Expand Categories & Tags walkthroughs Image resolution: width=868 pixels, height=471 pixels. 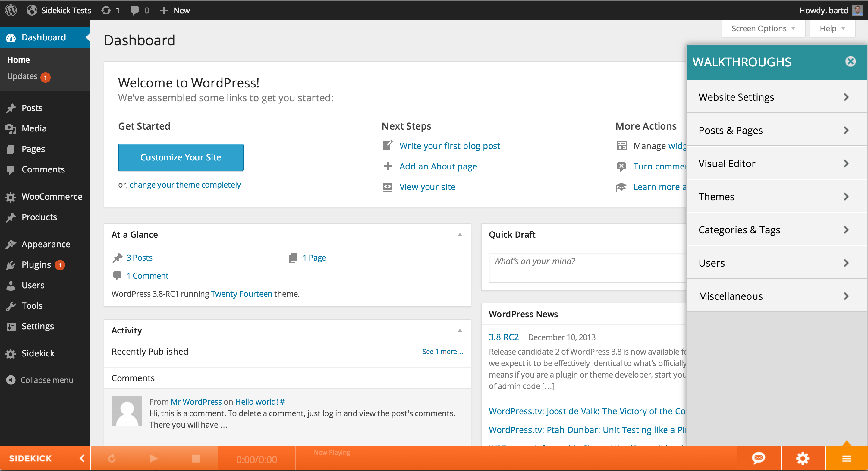point(777,229)
